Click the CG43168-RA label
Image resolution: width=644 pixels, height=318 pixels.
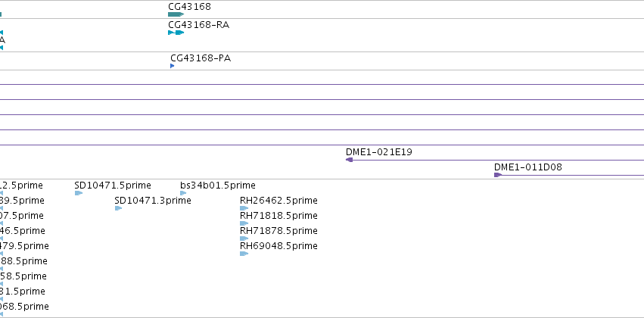click(199, 25)
